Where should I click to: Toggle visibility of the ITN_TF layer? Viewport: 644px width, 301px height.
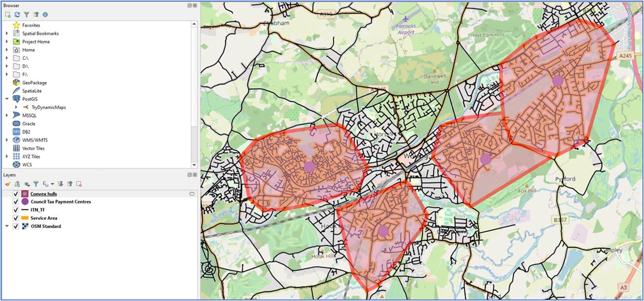coord(16,210)
